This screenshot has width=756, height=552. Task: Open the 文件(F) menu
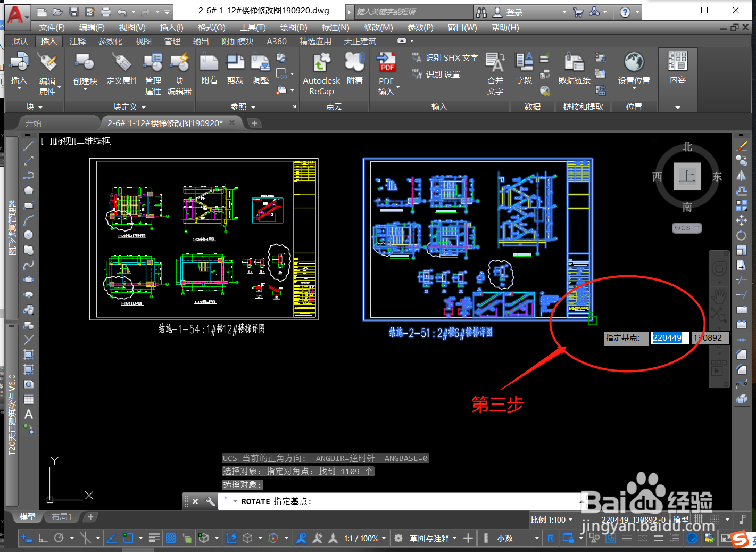[x=52, y=28]
